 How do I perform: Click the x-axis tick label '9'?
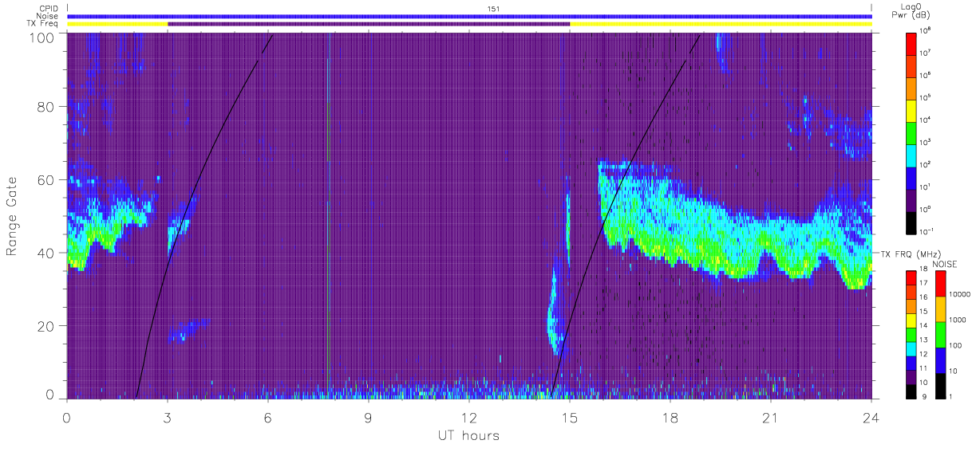(369, 417)
